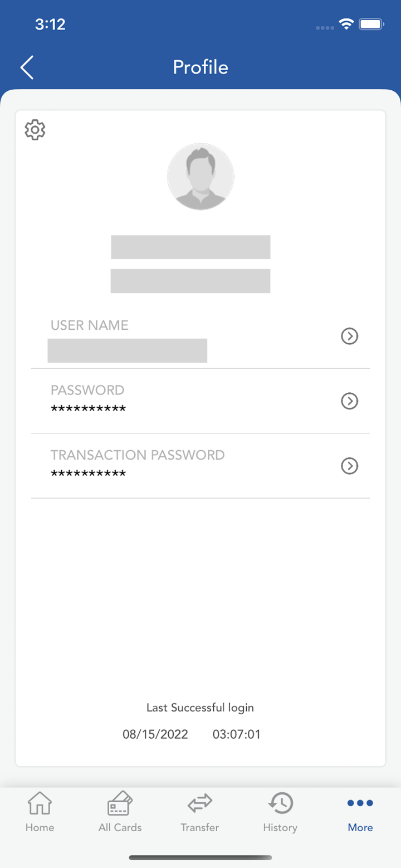Switch to Transfer tab
The image size is (401, 868).
tap(200, 812)
